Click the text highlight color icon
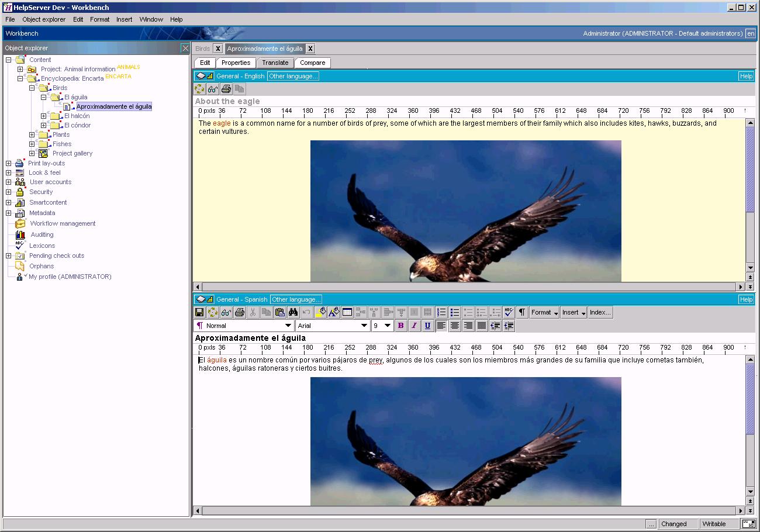The height and width of the screenshot is (532, 760). pyautogui.click(x=320, y=313)
